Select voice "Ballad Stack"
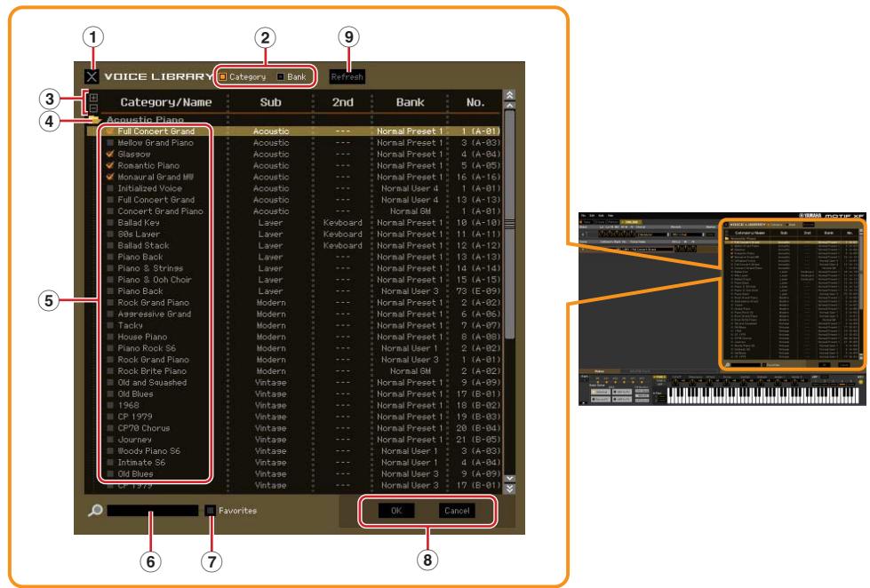 pyautogui.click(x=143, y=245)
